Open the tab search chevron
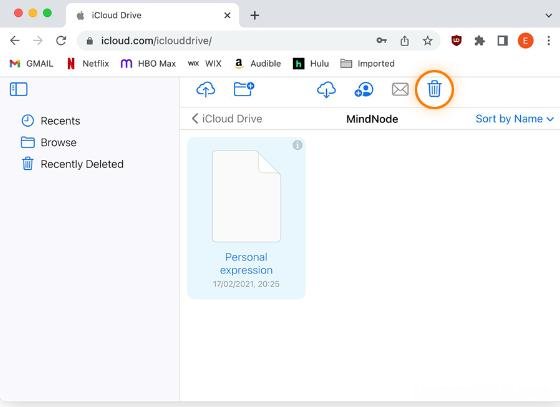The image size is (560, 407). pos(549,15)
